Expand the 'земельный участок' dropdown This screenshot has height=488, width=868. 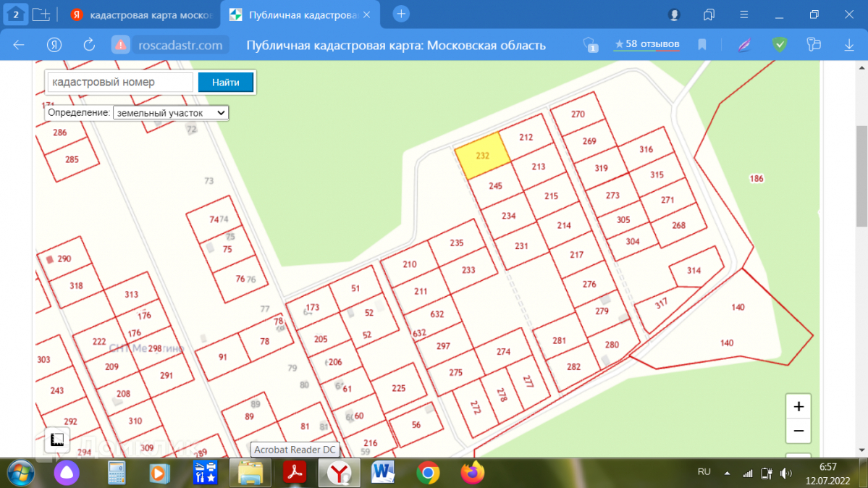[x=171, y=113]
